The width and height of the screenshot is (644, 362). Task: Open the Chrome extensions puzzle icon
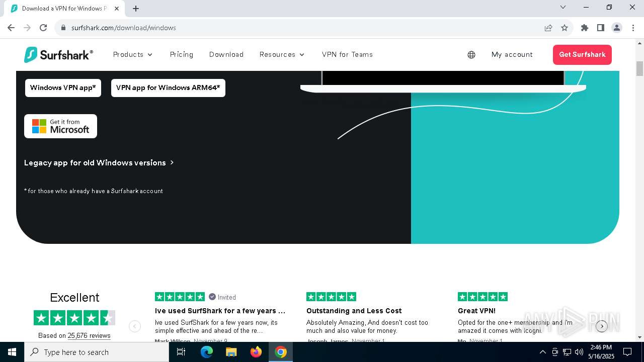click(585, 28)
